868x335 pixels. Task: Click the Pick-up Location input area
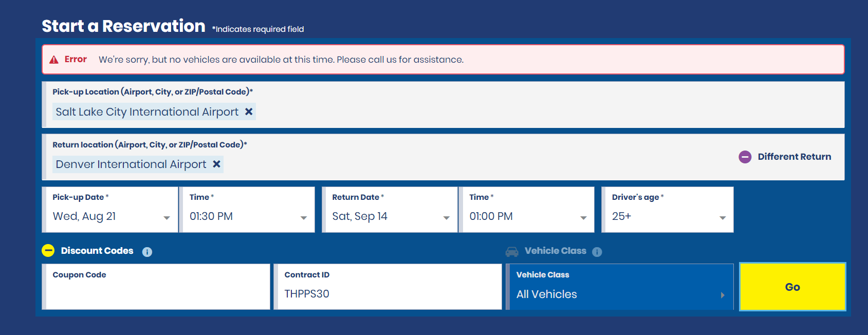[514, 111]
